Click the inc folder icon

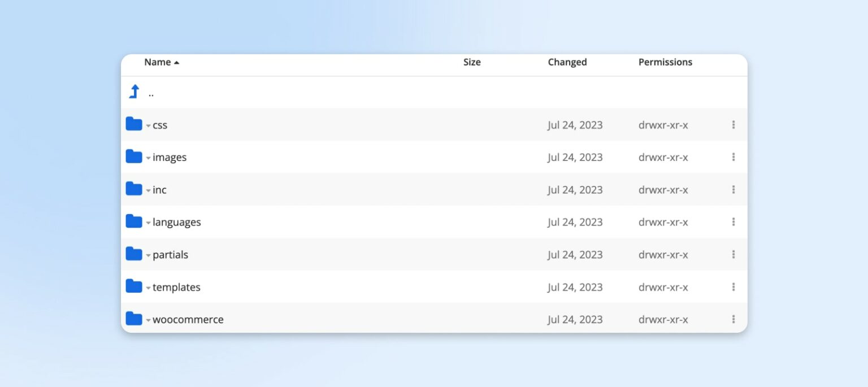134,189
